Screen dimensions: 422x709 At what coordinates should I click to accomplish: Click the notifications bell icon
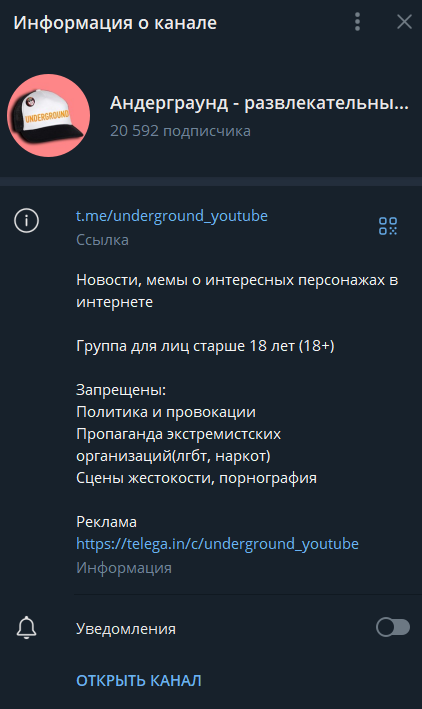click(27, 628)
